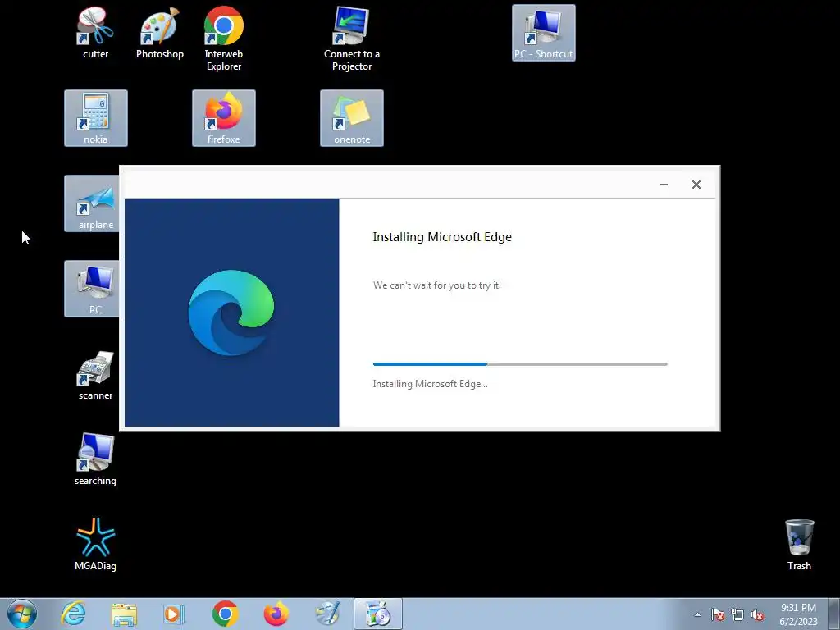The height and width of the screenshot is (630, 840).
Task: Select the scanner desktop shortcut
Action: [95, 374]
